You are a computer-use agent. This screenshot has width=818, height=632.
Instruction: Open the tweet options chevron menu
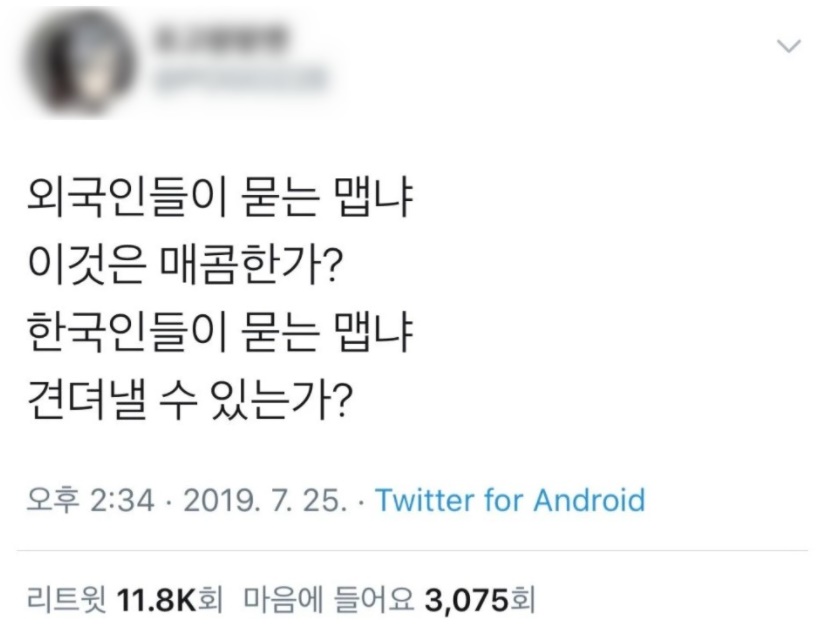(x=789, y=46)
